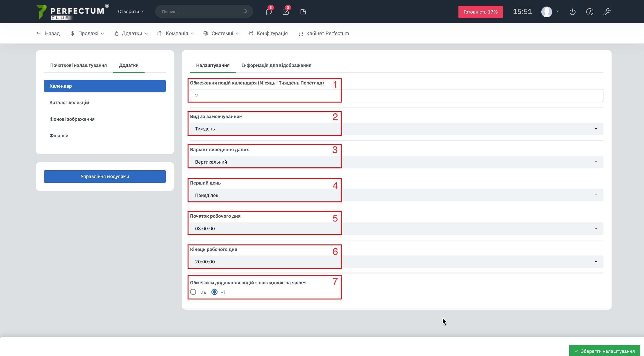Click the wrench settings icon
Viewport: 644px width, 356px height.
coord(607,12)
